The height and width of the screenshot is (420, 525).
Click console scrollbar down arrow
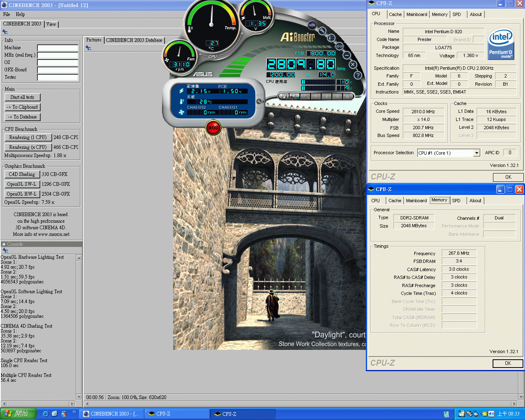(79, 397)
